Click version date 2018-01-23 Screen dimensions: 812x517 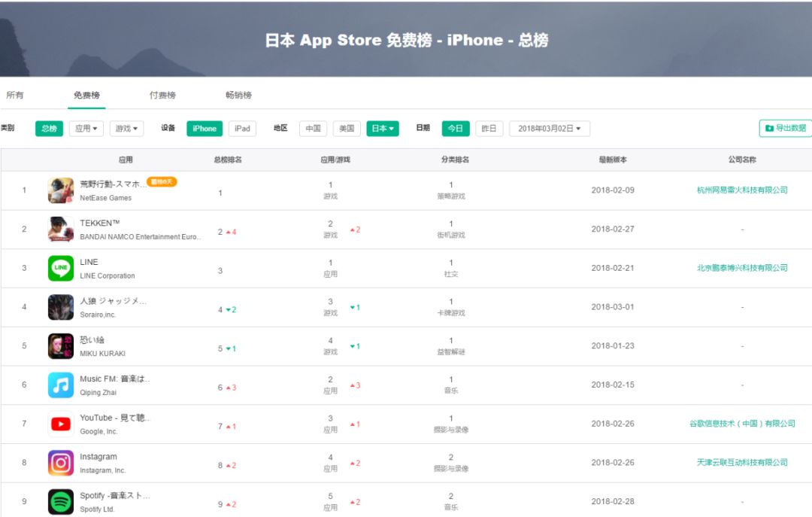613,346
